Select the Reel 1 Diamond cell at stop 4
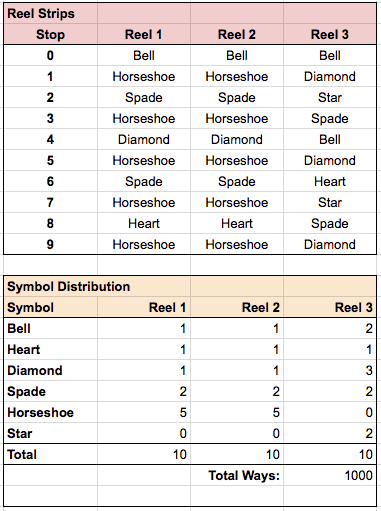This screenshot has height=511, width=381. point(144,139)
